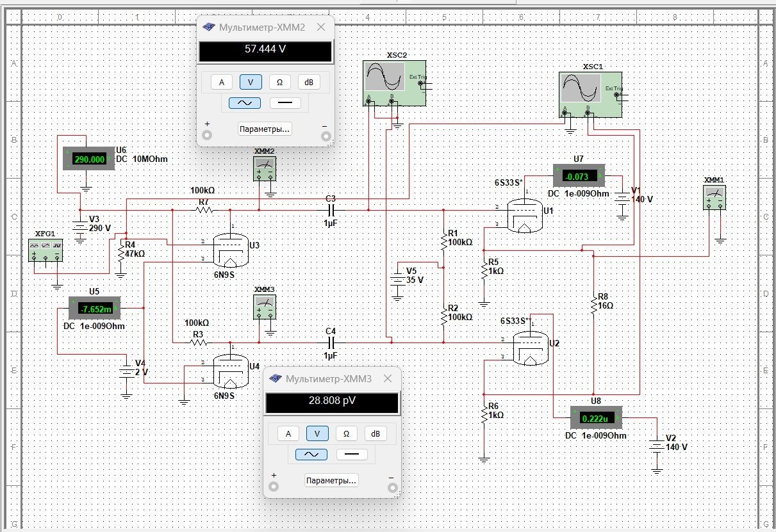
Task: Enable ohmmeter (Ω) mode in the XMM3 multimeter
Action: pos(346,433)
